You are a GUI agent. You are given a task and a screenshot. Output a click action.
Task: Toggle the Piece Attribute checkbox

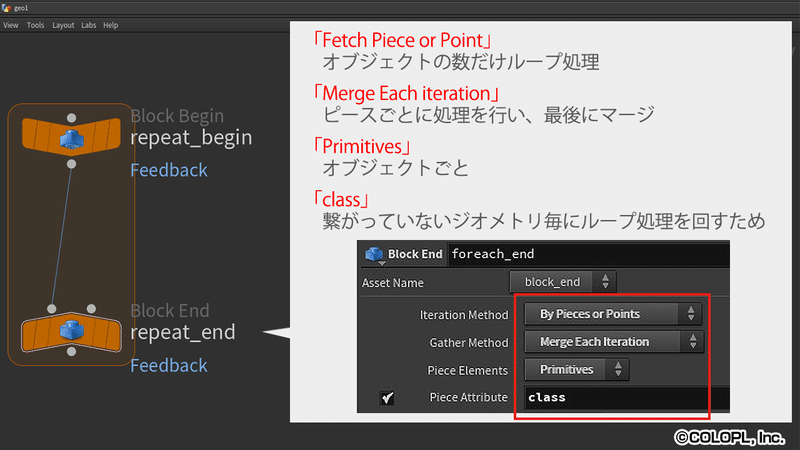(x=387, y=397)
